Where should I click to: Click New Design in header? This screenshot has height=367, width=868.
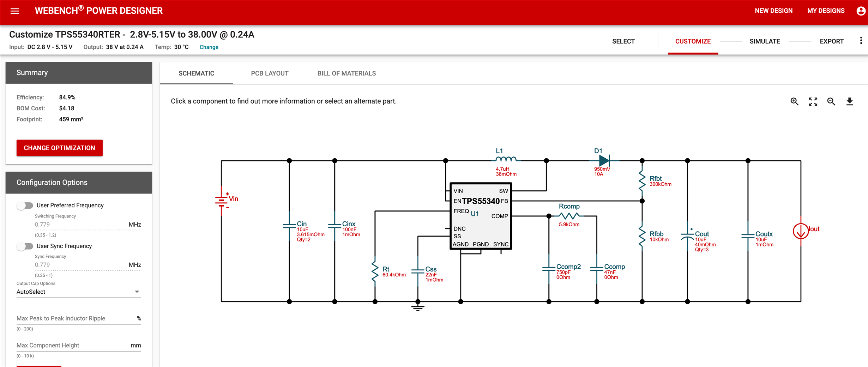[773, 11]
